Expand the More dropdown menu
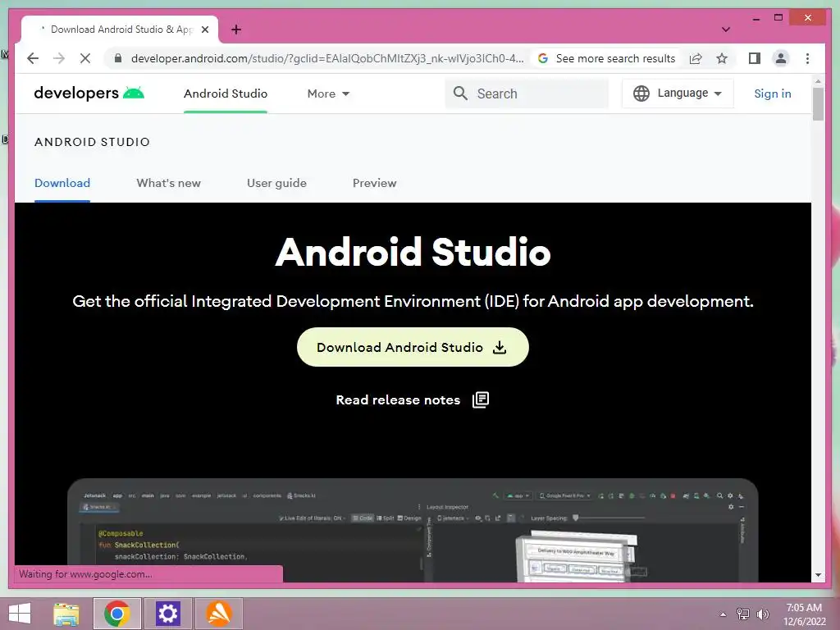Viewport: 840px width, 630px height. [328, 94]
